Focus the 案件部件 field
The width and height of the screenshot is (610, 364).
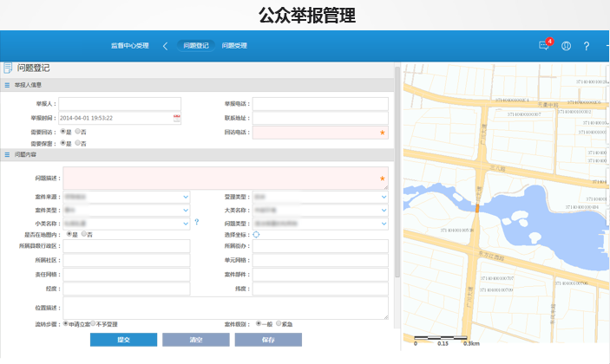click(x=320, y=274)
